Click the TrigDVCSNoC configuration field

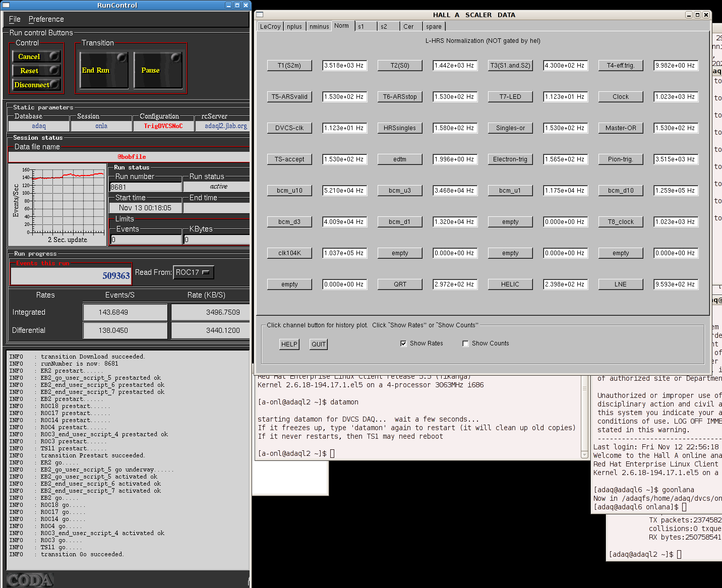click(x=163, y=126)
